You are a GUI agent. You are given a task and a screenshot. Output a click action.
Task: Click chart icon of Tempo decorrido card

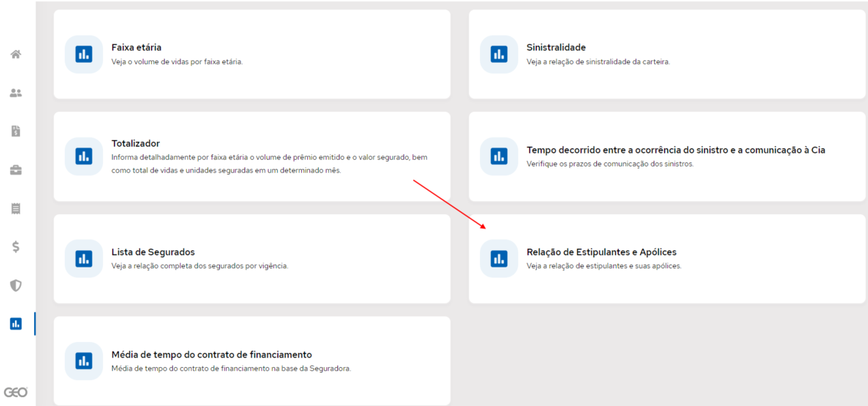coord(499,156)
